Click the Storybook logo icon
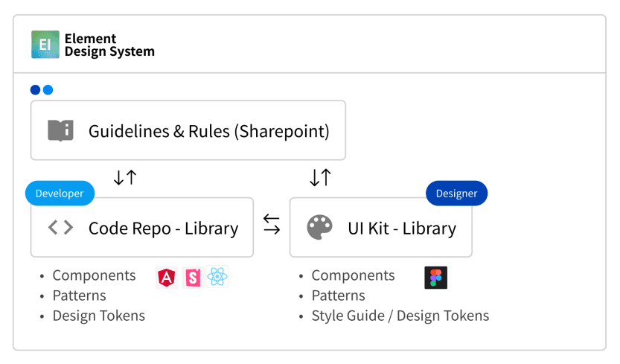Viewport: 620px width, 364px height. (193, 278)
